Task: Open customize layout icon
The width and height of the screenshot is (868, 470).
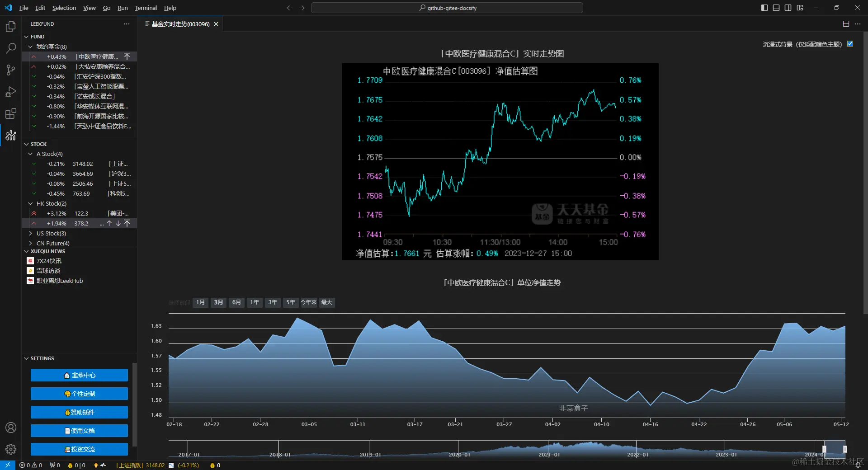Action: [800, 8]
